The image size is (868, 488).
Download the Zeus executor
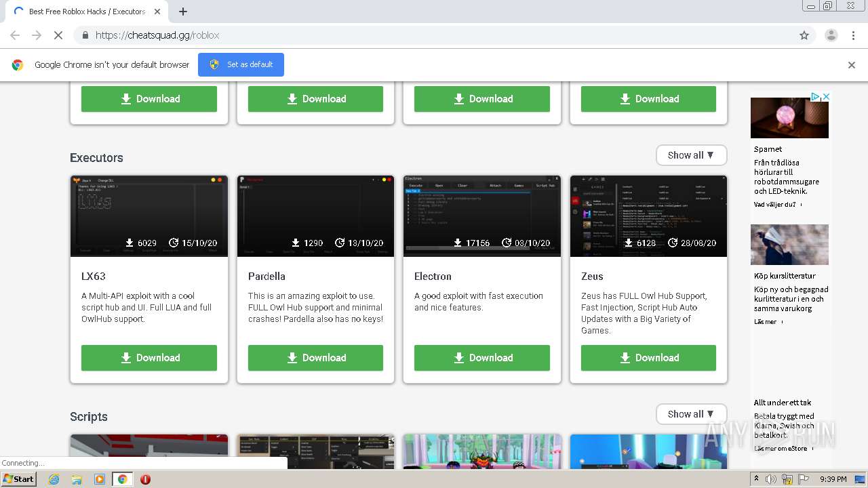tap(648, 358)
